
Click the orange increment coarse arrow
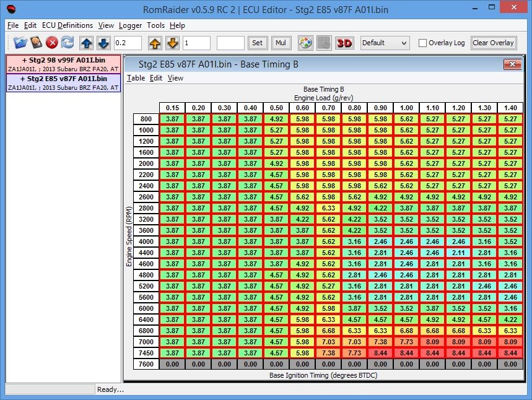[x=155, y=43]
